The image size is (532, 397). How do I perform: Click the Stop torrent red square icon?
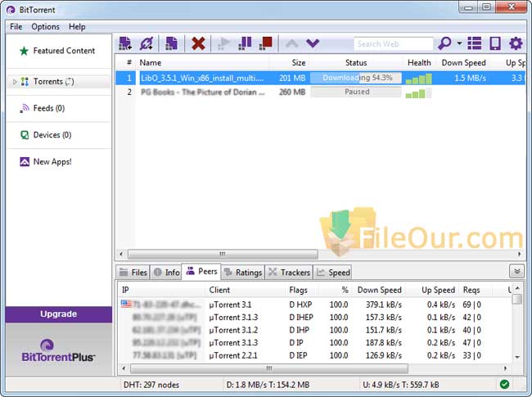266,43
